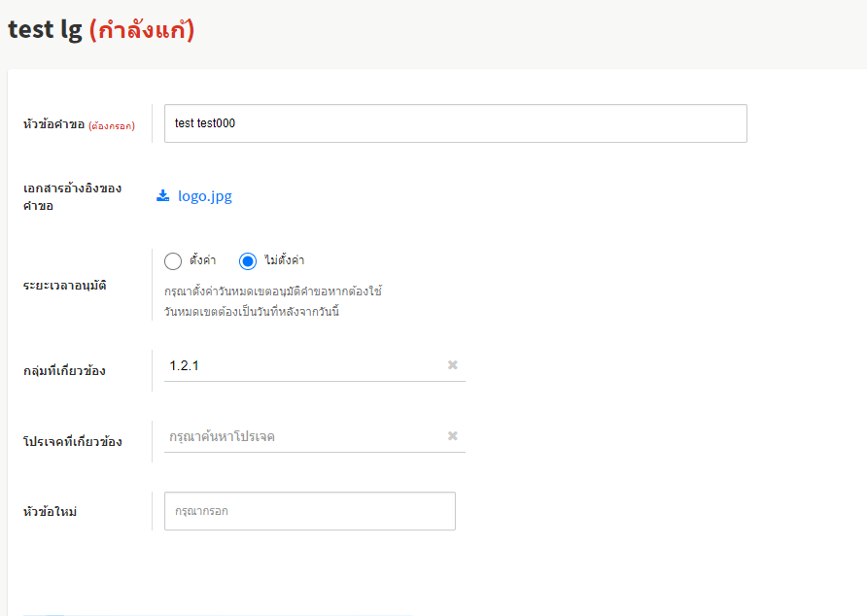This screenshot has height=616, width=867.
Task: Click the "โปรเจคที่เกี่ยวข้อง" label
Action: point(72,442)
